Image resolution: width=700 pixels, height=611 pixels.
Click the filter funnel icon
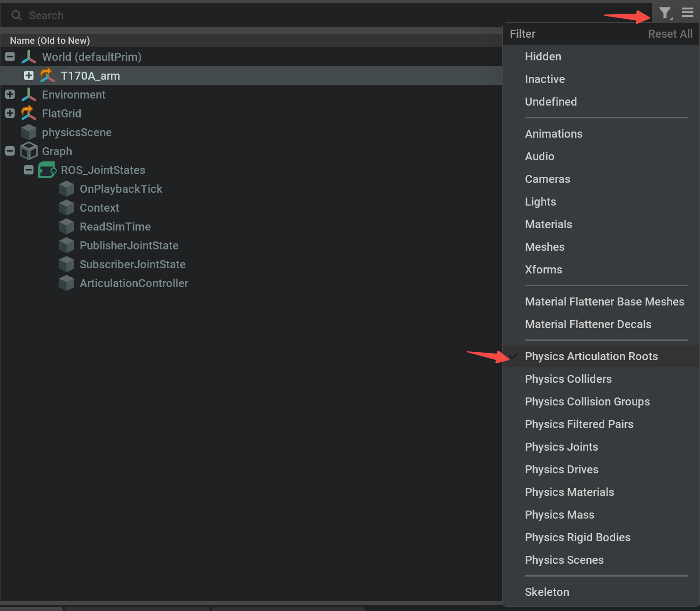[665, 13]
